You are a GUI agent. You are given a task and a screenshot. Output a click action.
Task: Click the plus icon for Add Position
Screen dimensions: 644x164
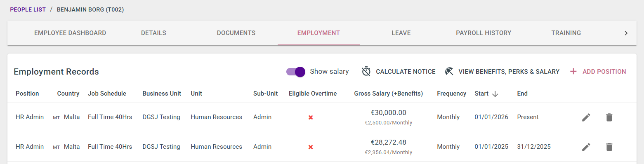click(x=573, y=71)
